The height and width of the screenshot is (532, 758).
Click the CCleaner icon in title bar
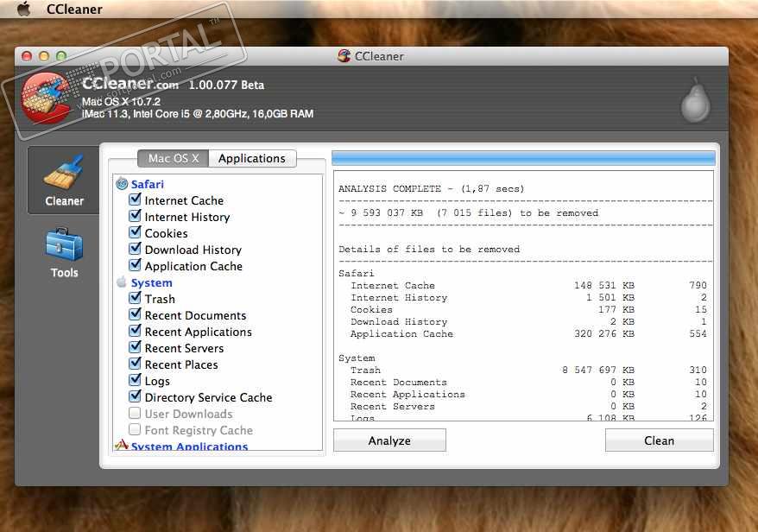pos(344,56)
